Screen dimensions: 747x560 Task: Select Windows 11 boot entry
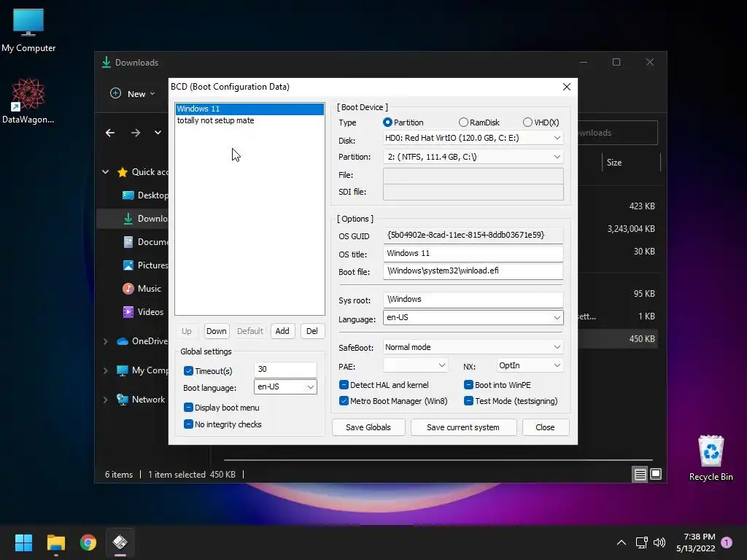[x=249, y=109]
